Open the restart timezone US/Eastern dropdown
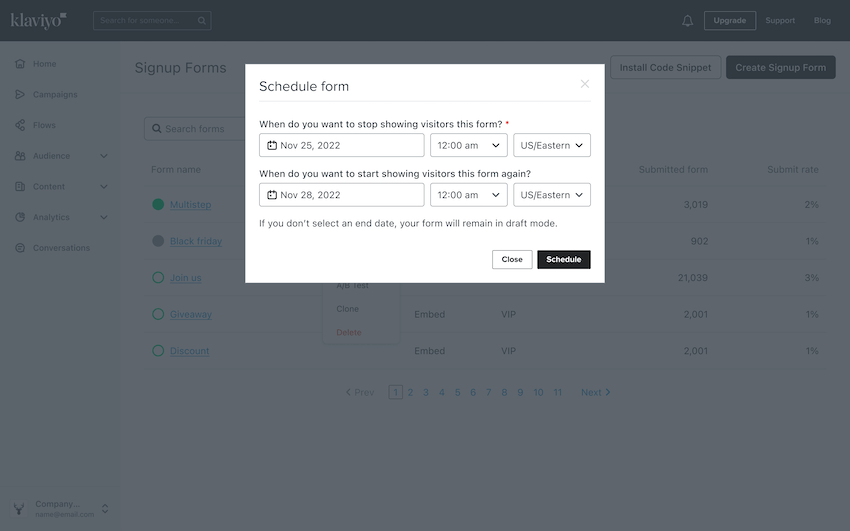Screen dimensions: 850x531 552,195
